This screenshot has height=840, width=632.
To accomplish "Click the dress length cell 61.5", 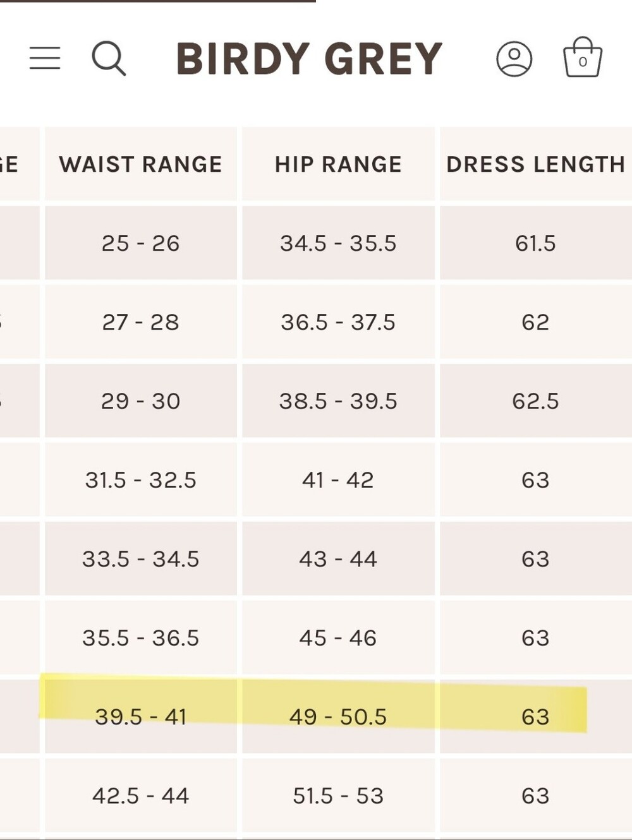I will (x=536, y=243).
